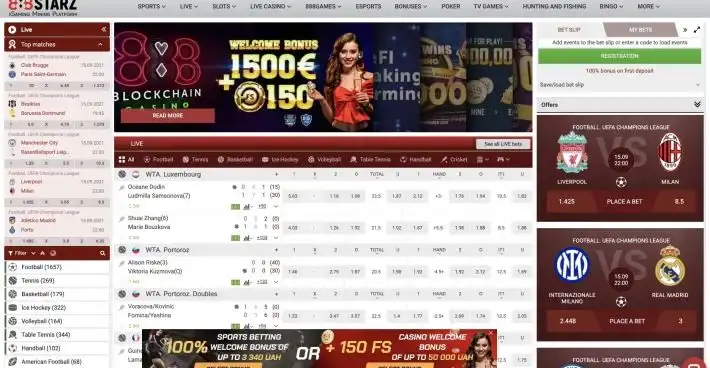Select Tennis (269) in sports list

click(x=57, y=281)
